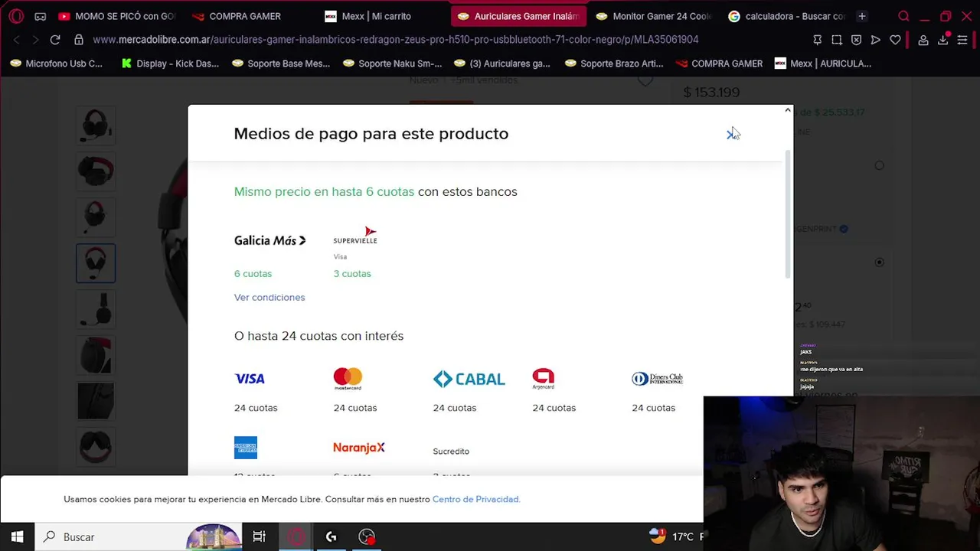Click 3 cuotas under Supervielle
Screen dimensions: 980x551
[x=352, y=273]
